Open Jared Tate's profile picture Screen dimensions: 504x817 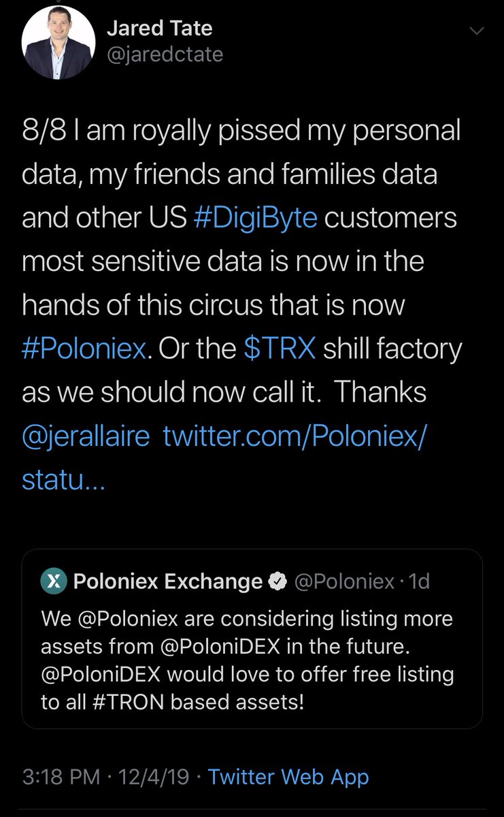(x=57, y=45)
